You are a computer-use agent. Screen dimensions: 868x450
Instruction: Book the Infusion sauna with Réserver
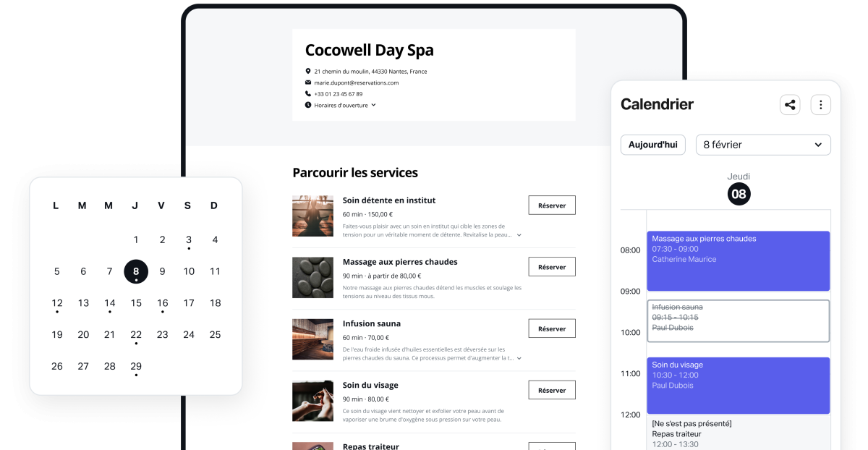552,328
